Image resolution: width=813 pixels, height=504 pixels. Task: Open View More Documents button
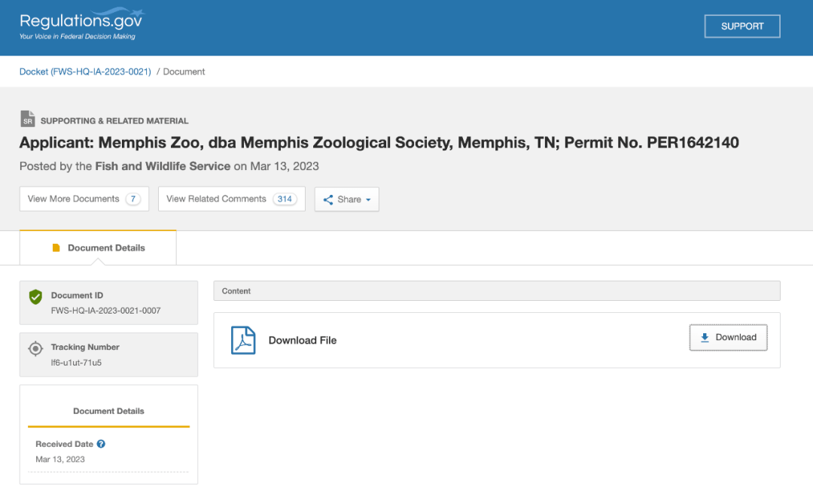(84, 199)
